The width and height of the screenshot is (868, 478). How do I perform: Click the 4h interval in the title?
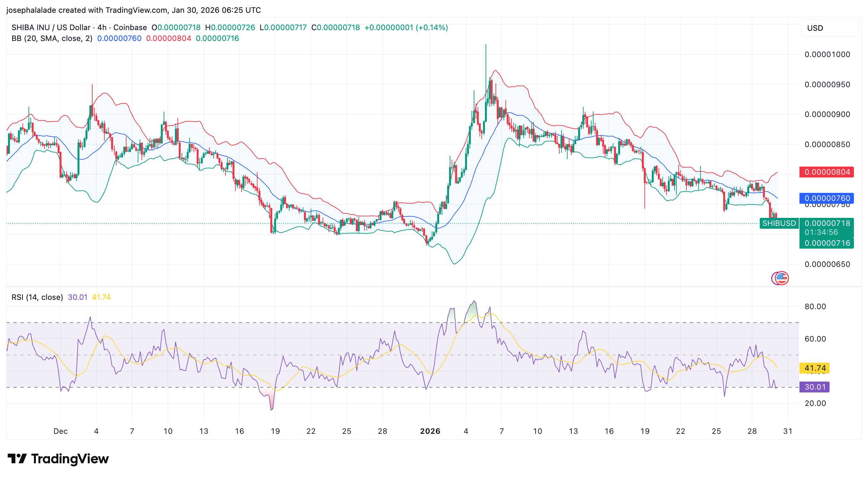(x=102, y=27)
